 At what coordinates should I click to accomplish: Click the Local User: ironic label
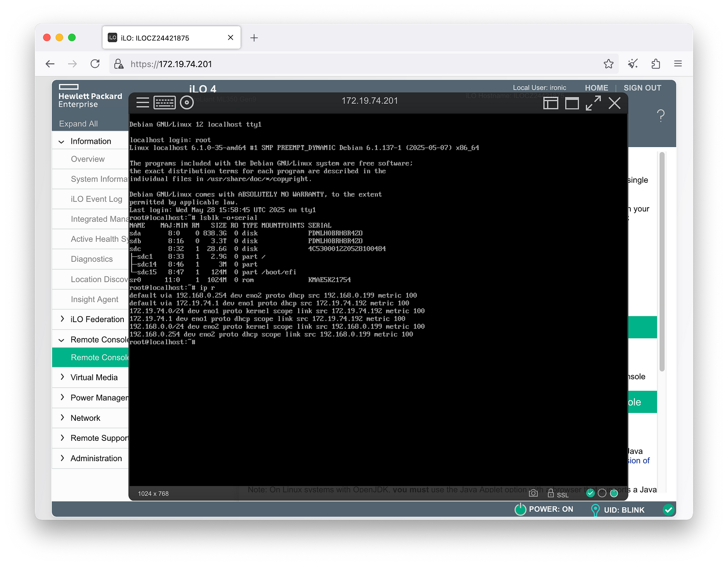tap(539, 88)
